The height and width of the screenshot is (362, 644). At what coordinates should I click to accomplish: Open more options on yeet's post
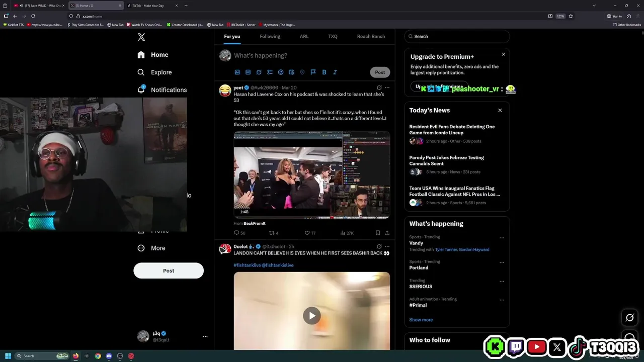pyautogui.click(x=387, y=87)
